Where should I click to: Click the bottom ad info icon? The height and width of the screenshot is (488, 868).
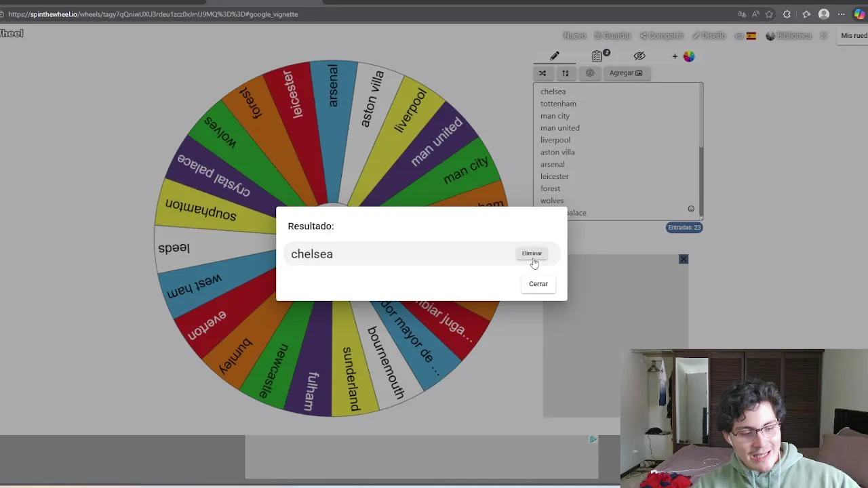coord(593,440)
